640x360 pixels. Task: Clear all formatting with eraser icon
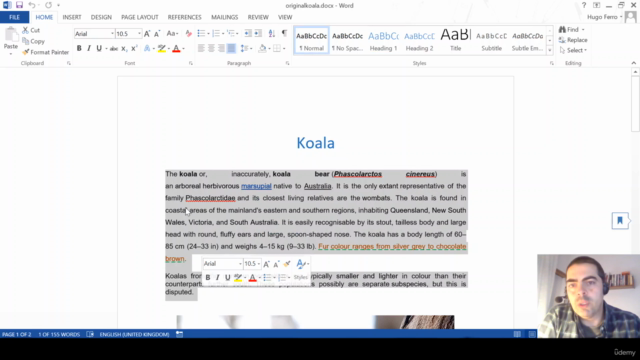[x=188, y=34]
